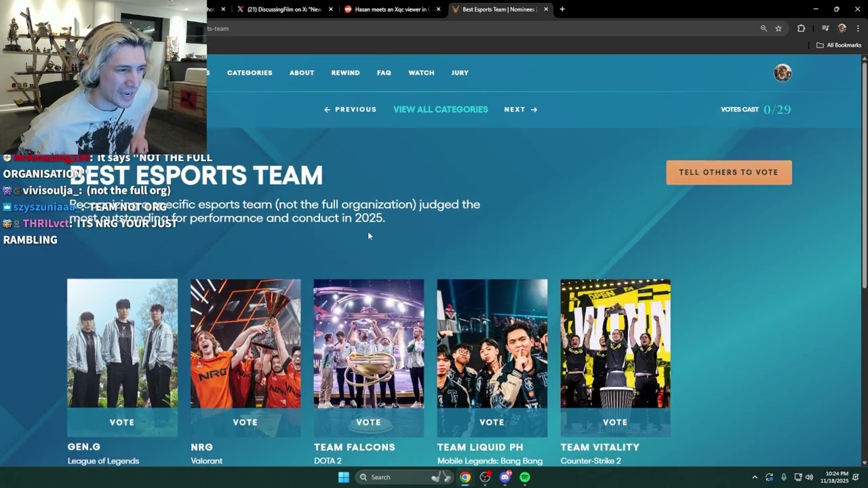Vote for NRG
The width and height of the screenshot is (868, 488).
pyautogui.click(x=245, y=422)
